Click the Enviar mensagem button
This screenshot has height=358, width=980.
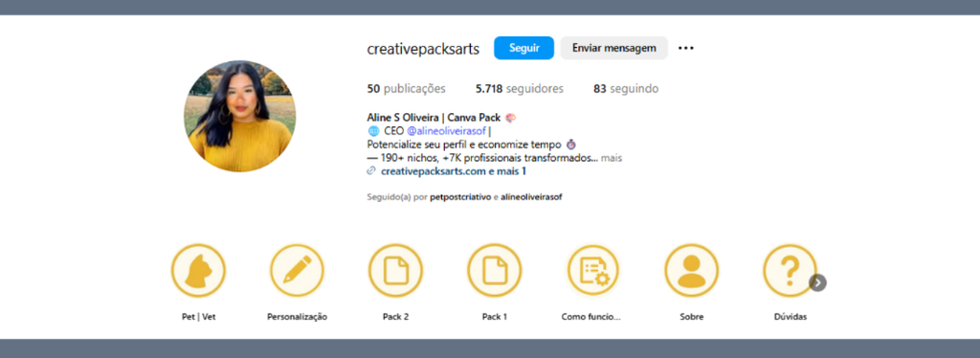point(613,48)
